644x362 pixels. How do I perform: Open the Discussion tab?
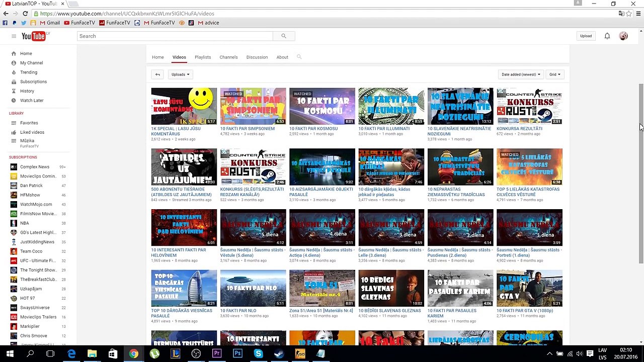point(257,57)
